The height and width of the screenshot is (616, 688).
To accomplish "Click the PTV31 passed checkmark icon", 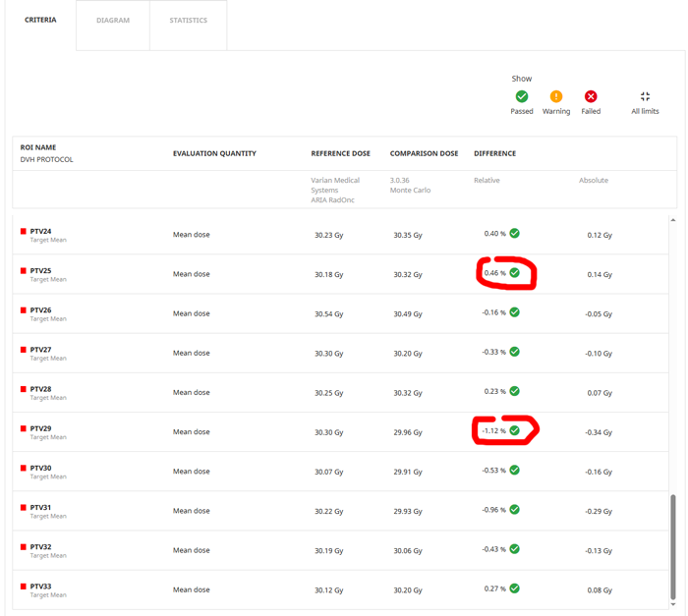I will [515, 509].
